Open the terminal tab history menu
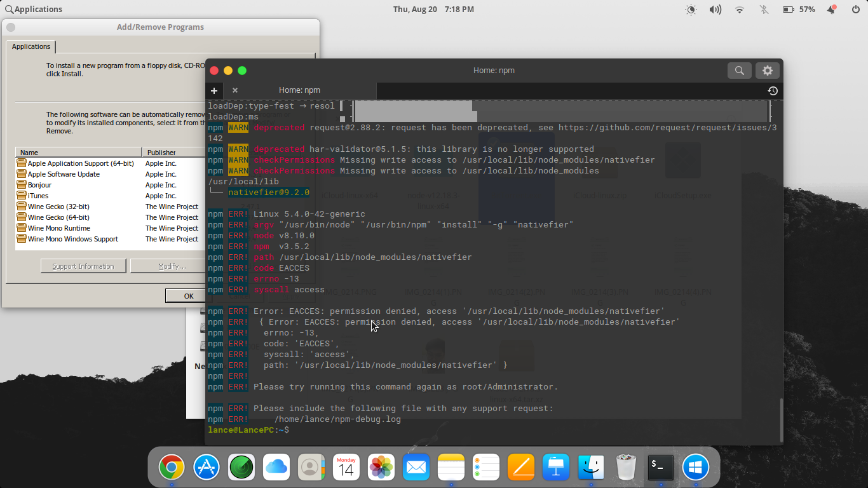Image resolution: width=868 pixels, height=488 pixels. (772, 91)
